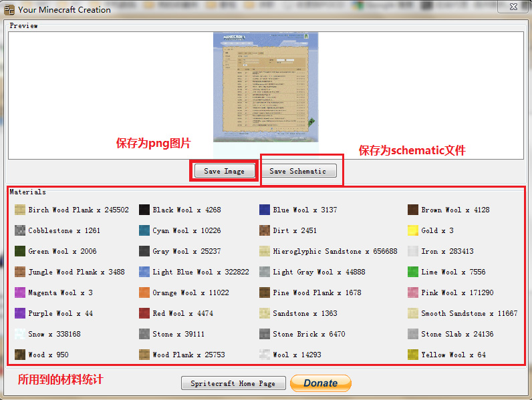Select text 'Blue Wool x 3137'
This screenshot has height=400, width=532.
point(305,210)
